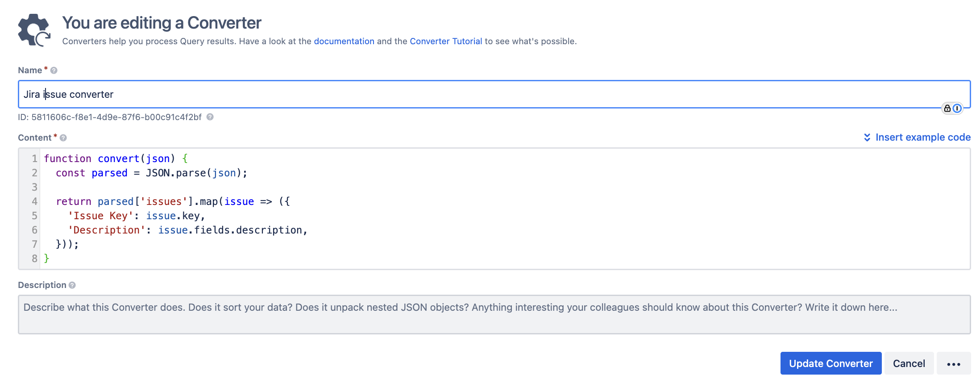This screenshot has width=980, height=392.
Task: Open the Converter Tutorial link
Action: point(445,42)
